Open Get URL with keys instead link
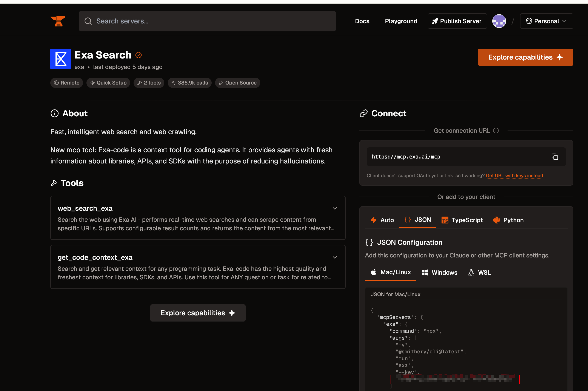The image size is (588, 391). tap(514, 175)
